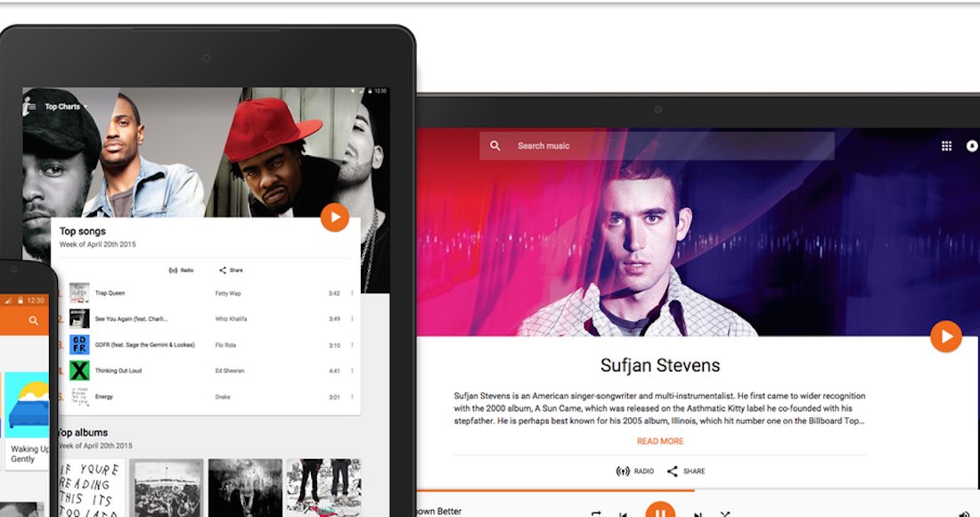This screenshot has height=517, width=980.
Task: Open the Google apps grid icon
Action: [946, 146]
